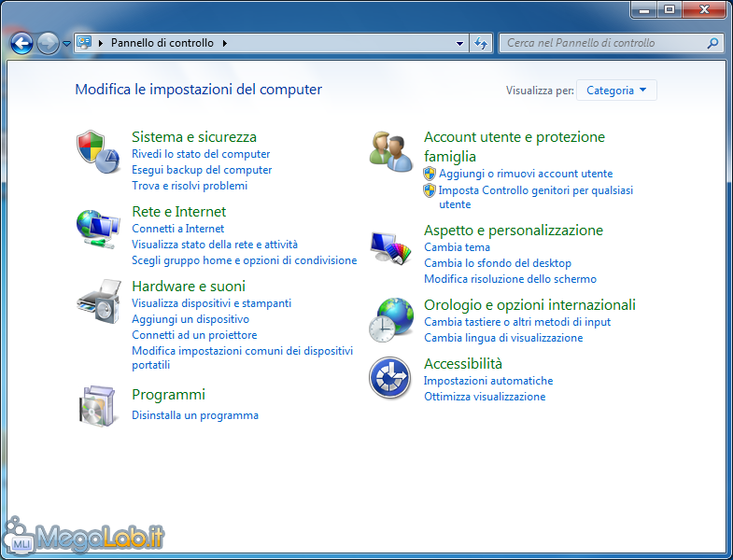Screen dimensions: 733x560
Task: Open Trova e risolvi problemi
Action: [190, 186]
